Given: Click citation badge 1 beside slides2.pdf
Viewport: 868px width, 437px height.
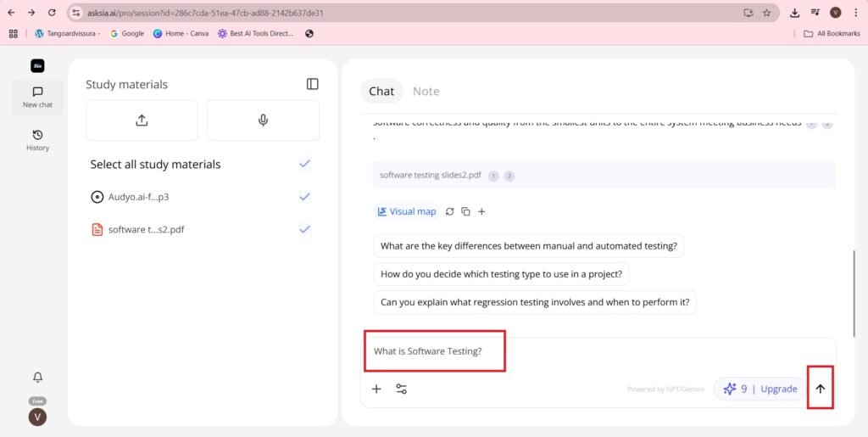Looking at the screenshot, I should point(493,176).
